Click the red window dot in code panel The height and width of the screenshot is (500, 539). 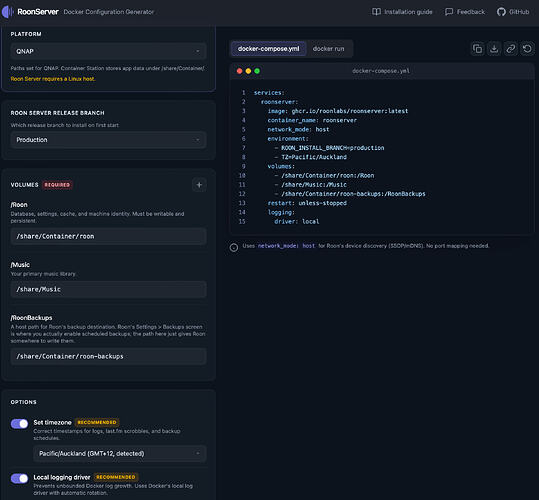[x=240, y=71]
